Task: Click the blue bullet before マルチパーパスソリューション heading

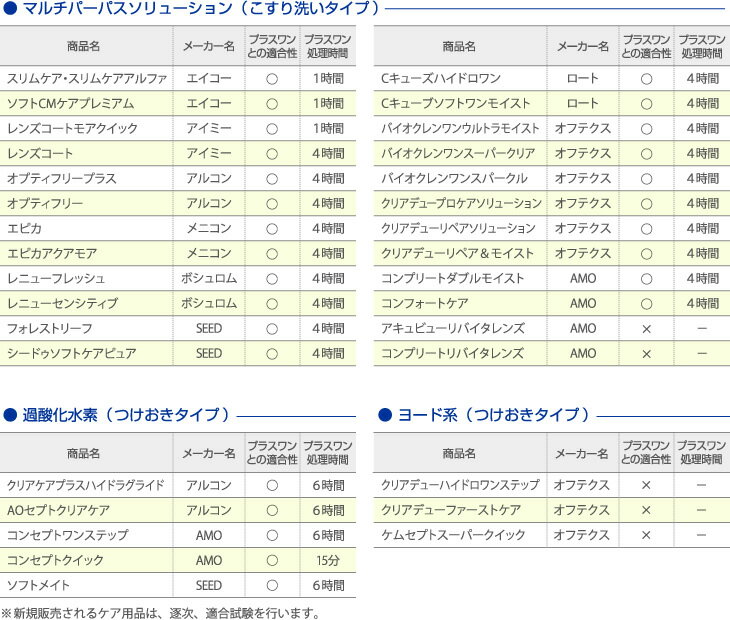Action: [8, 9]
